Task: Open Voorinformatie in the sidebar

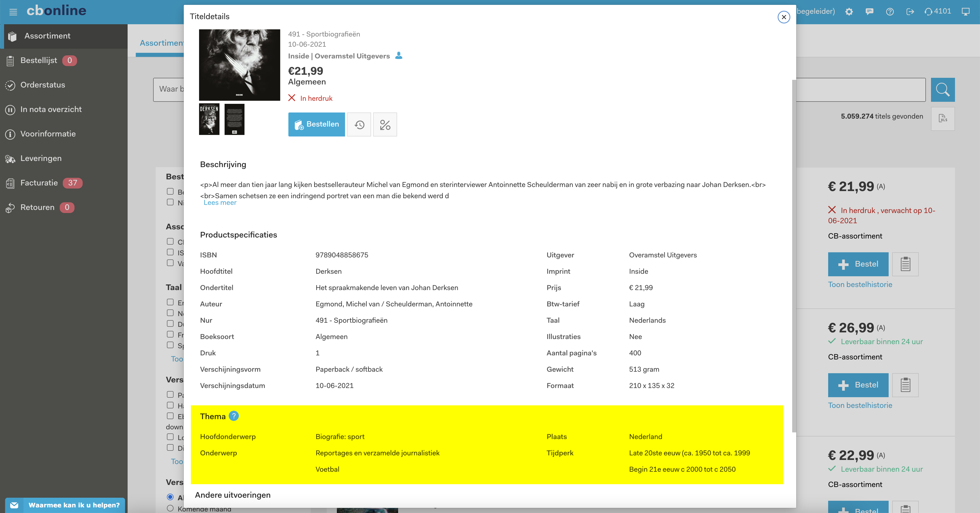Action: pos(64,134)
